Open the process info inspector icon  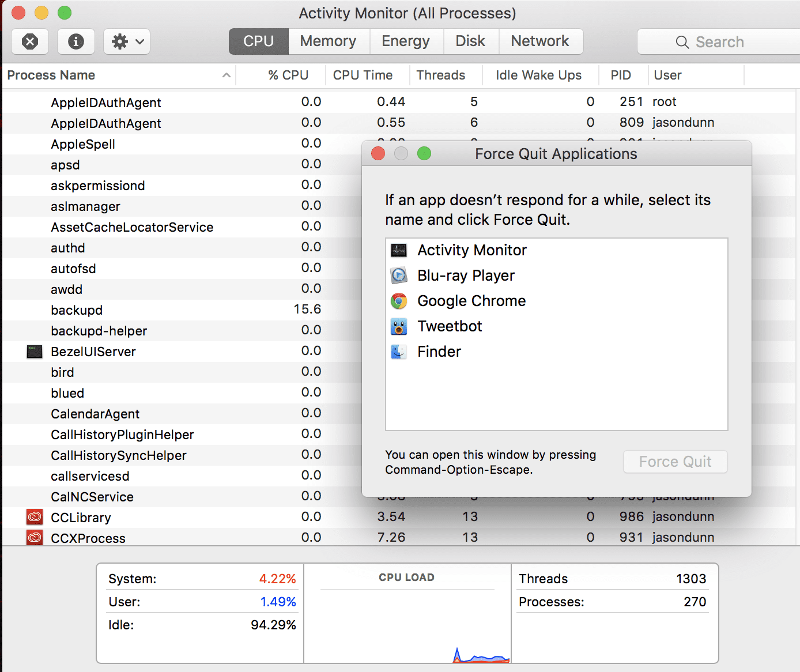pos(76,41)
